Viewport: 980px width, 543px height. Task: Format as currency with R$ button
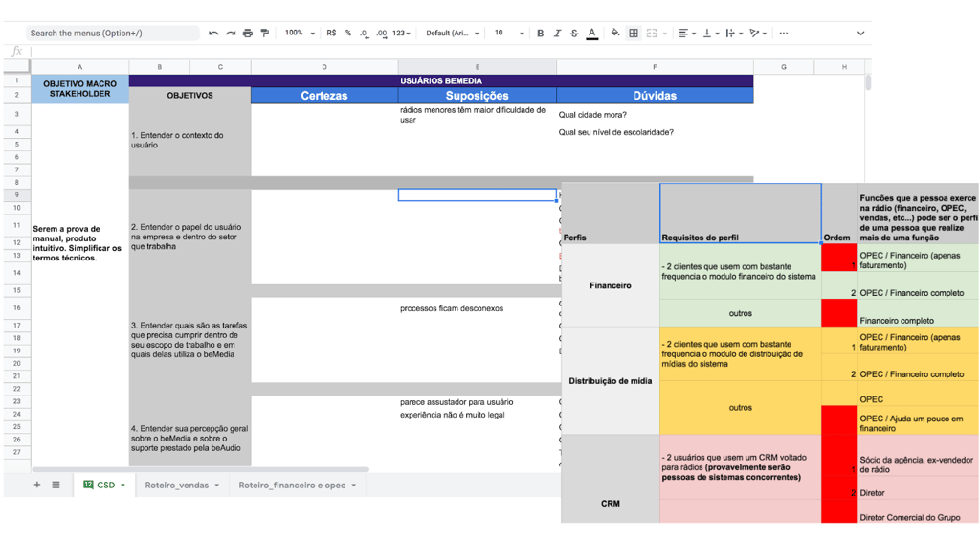pyautogui.click(x=331, y=34)
